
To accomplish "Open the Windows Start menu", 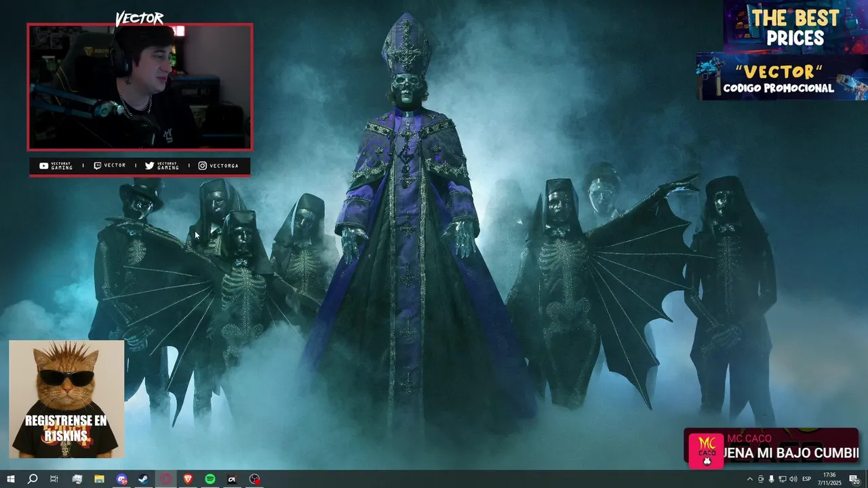I will pos(11,479).
